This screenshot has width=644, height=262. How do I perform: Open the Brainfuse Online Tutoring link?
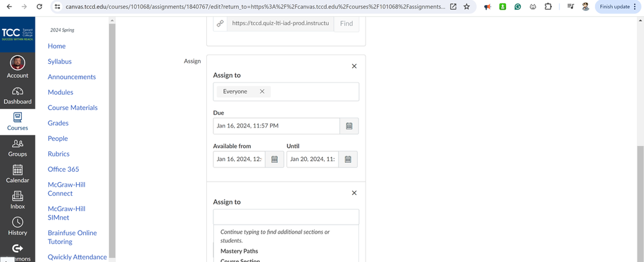click(72, 237)
